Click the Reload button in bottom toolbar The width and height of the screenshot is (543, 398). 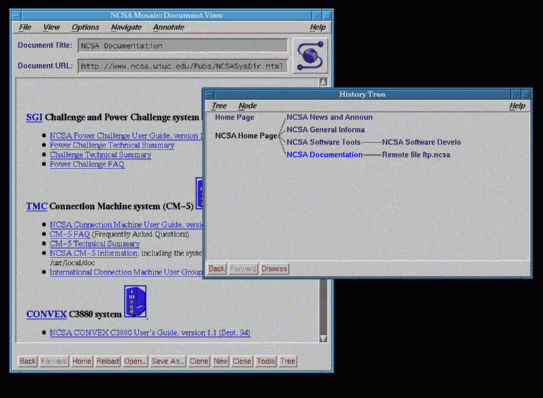click(108, 361)
